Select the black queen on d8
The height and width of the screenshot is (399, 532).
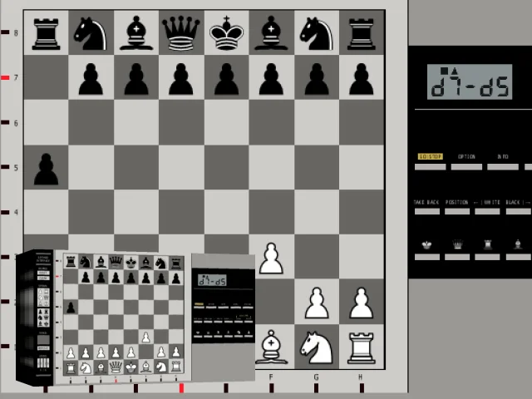tap(181, 33)
